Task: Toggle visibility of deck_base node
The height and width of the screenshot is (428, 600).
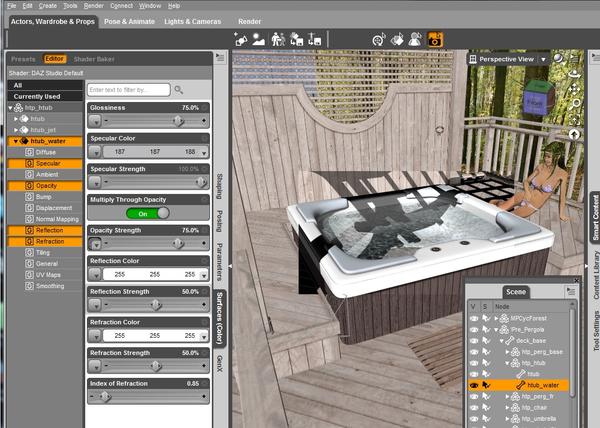Action: click(x=474, y=340)
